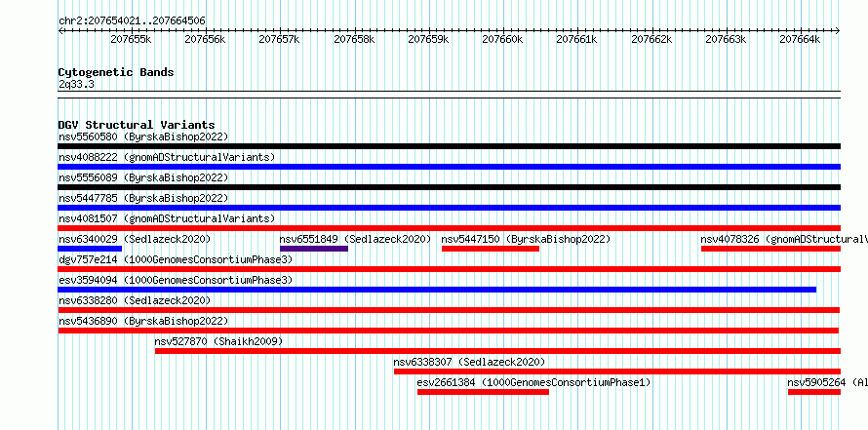
Task: Select the nsv4081507 (gnomADStructuralVariants) label
Action: click(167, 218)
